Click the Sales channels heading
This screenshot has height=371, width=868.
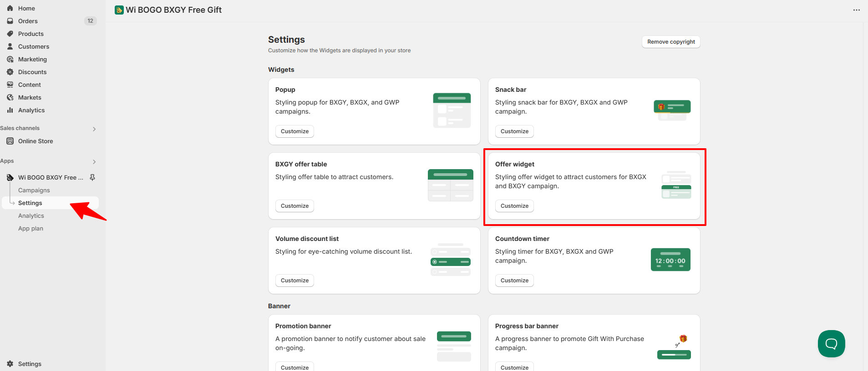point(20,128)
